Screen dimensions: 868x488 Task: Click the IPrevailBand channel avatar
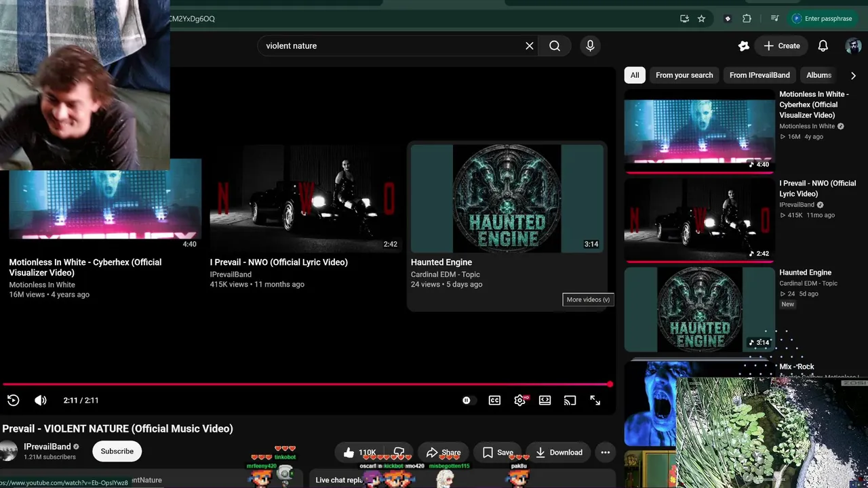coord(9,451)
